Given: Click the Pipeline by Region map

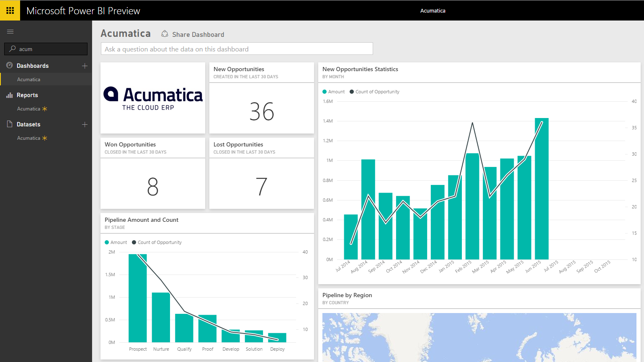Looking at the screenshot, I should [479, 337].
